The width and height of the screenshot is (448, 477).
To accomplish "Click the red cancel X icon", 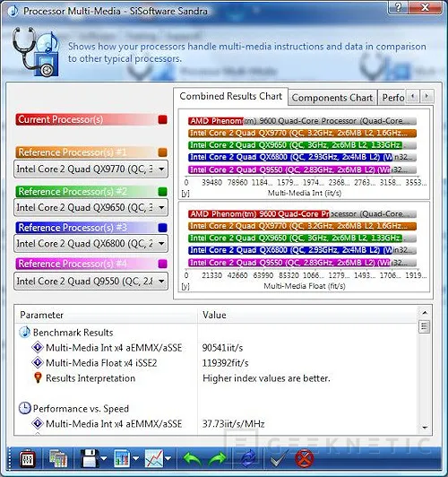I will point(305,458).
